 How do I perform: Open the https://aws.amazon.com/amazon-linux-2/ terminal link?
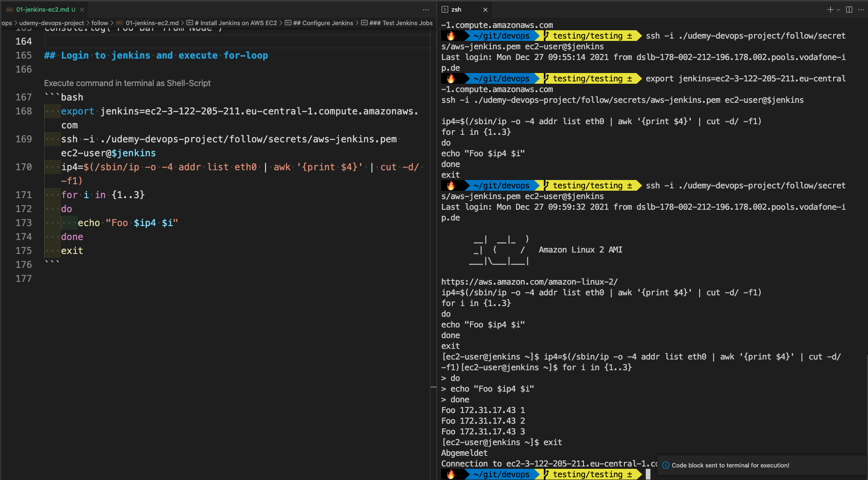coord(530,282)
